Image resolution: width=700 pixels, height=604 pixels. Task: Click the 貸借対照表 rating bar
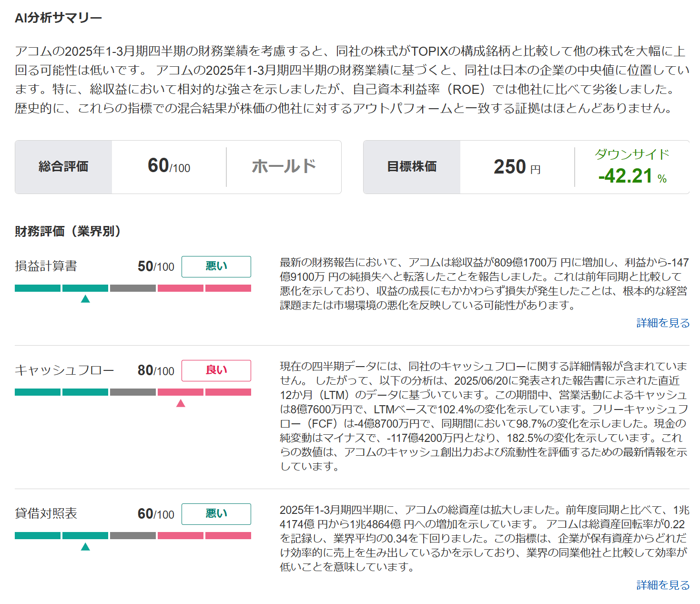[x=133, y=535]
